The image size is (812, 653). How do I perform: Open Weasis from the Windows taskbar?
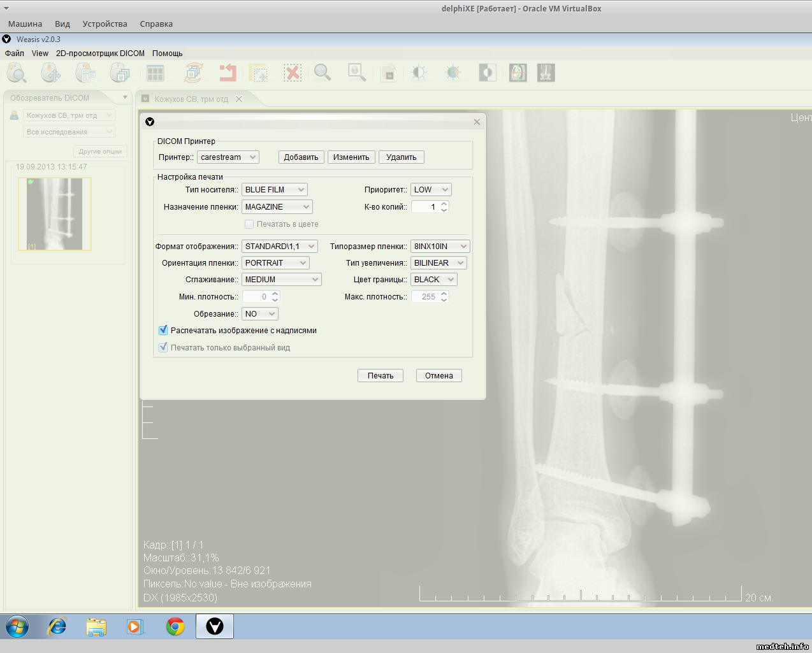click(215, 627)
